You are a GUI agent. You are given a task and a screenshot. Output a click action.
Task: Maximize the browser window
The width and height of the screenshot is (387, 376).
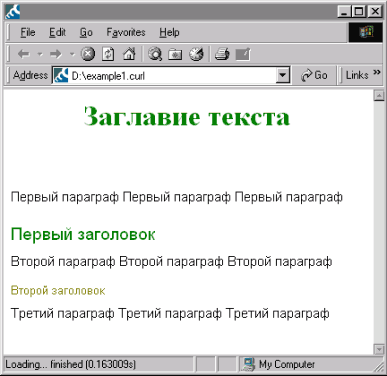pos(359,12)
